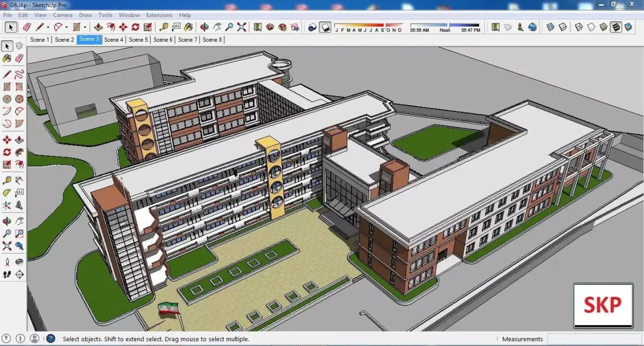Switch to Scene 8 tab

pyautogui.click(x=213, y=39)
